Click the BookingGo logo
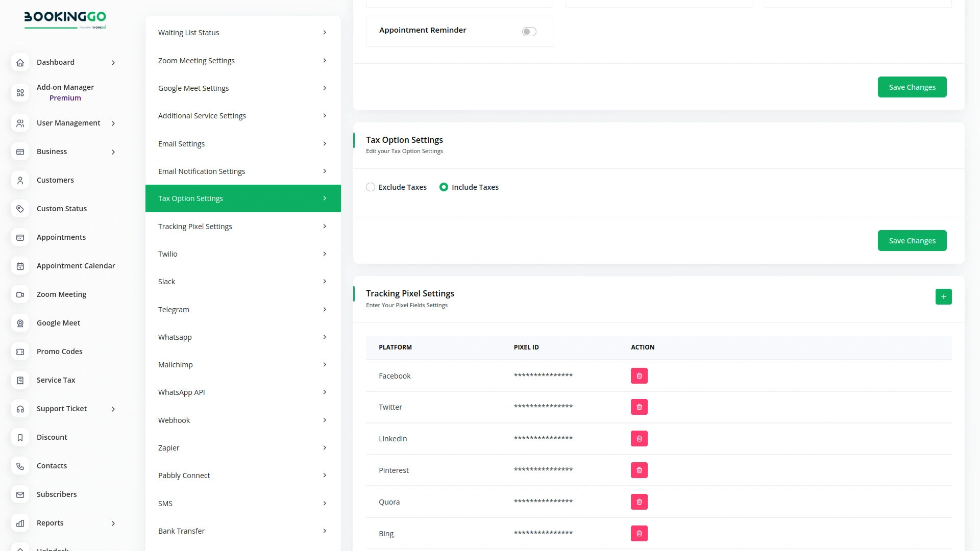The height and width of the screenshot is (551, 980). [65, 20]
